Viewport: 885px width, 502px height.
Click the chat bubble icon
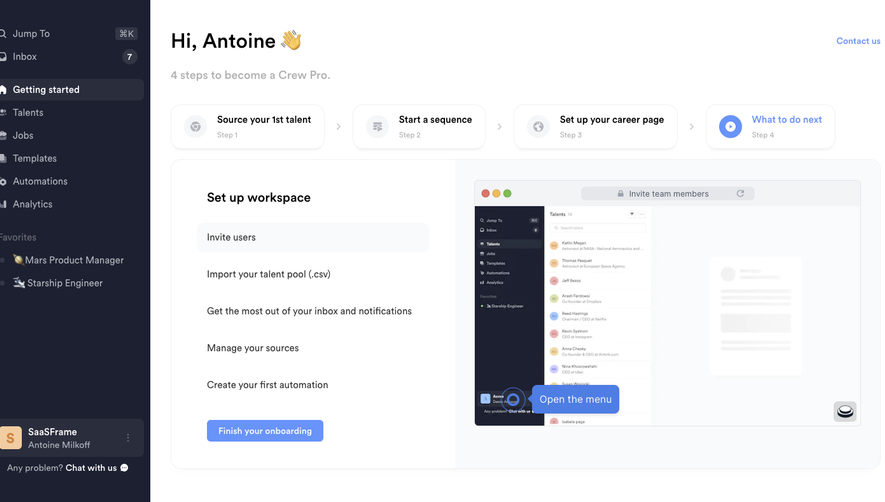[x=124, y=468]
